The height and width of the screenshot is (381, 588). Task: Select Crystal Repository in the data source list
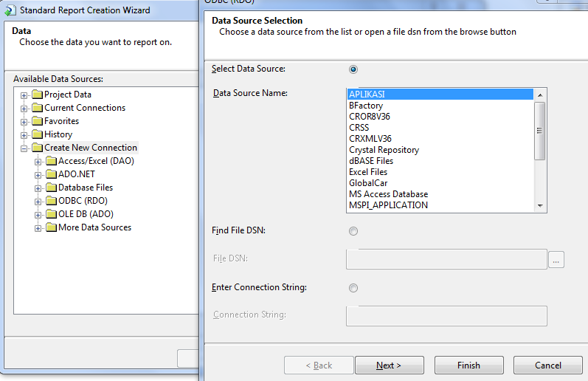[x=384, y=150]
